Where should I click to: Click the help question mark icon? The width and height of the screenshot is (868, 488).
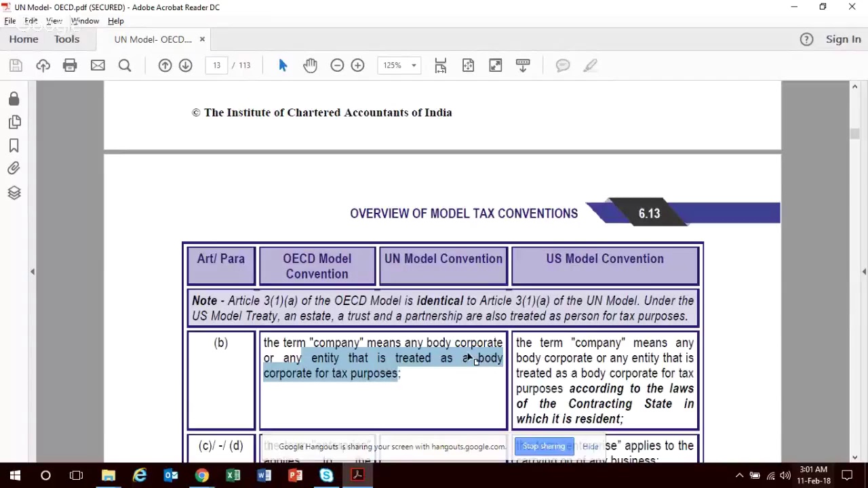tap(806, 39)
